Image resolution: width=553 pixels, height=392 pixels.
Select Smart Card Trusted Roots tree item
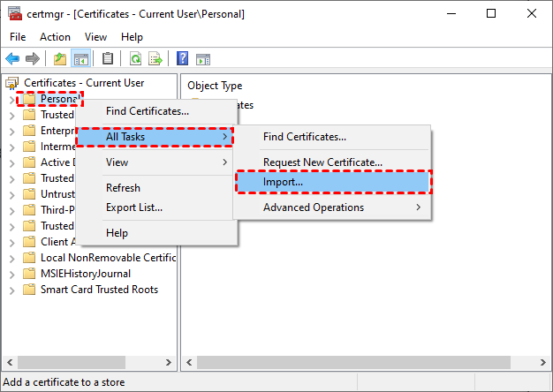click(100, 290)
